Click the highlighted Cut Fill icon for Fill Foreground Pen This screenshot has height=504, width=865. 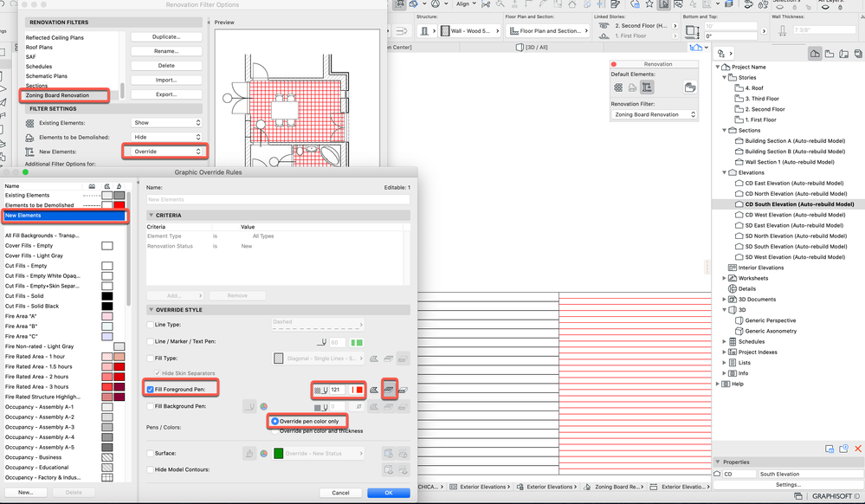pos(390,390)
